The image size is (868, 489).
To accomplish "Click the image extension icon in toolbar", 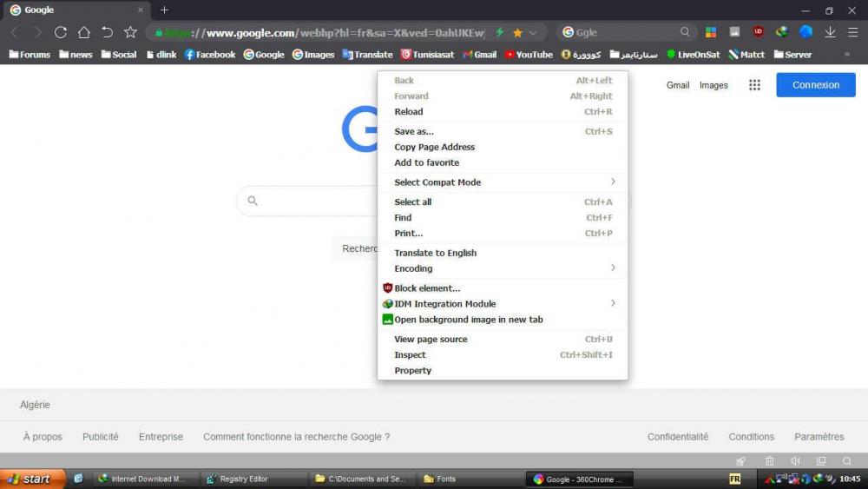I will [x=734, y=32].
